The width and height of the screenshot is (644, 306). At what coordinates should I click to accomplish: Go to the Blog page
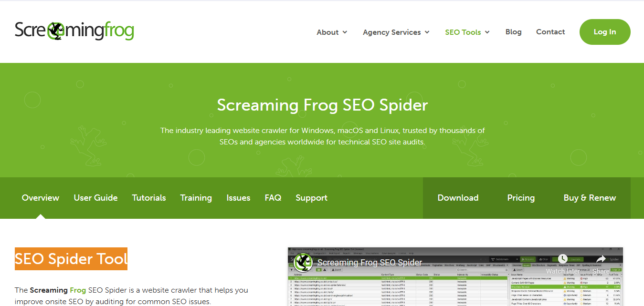click(513, 32)
